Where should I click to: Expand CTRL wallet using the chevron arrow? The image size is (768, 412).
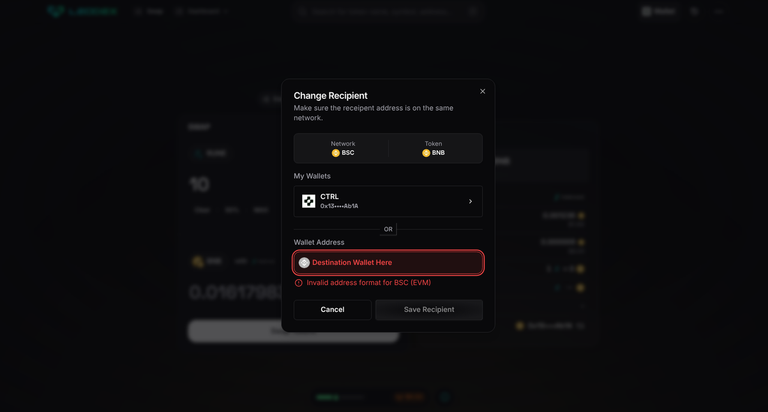click(470, 201)
